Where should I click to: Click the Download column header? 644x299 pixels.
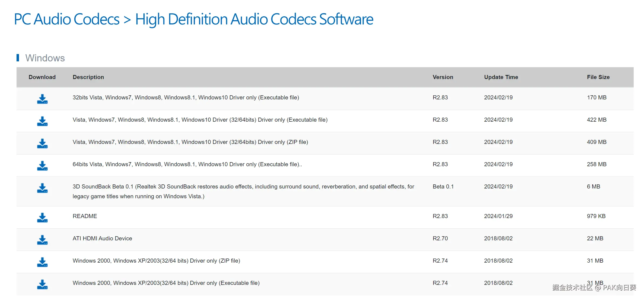tap(42, 77)
